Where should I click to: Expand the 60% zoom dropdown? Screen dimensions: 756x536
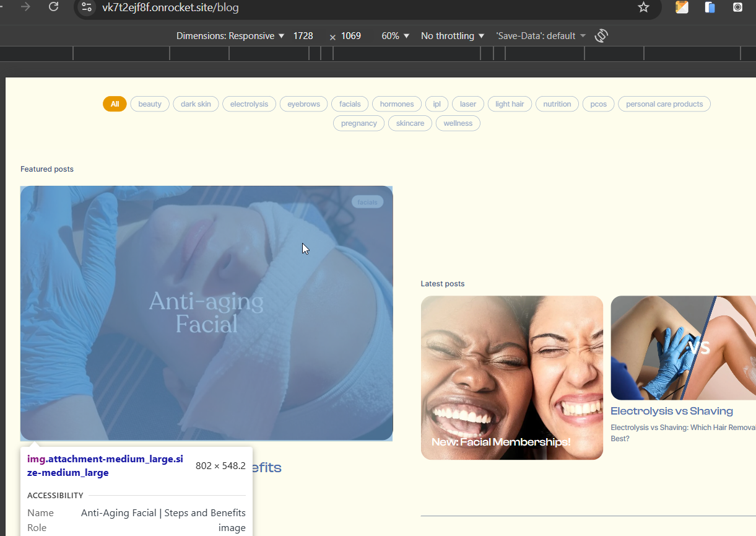click(x=396, y=36)
